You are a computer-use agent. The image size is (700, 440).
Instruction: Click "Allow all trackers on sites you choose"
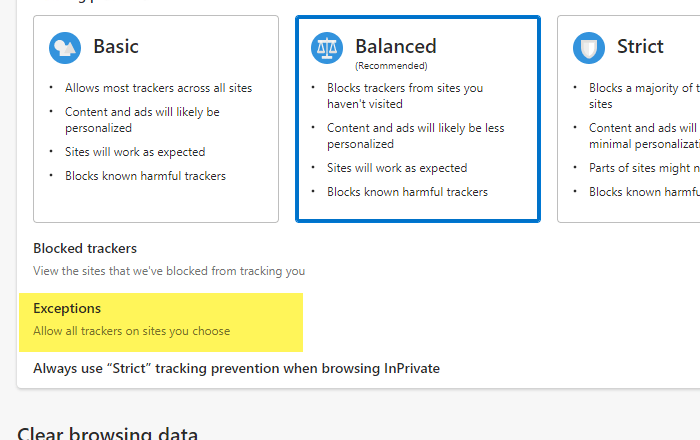[131, 331]
